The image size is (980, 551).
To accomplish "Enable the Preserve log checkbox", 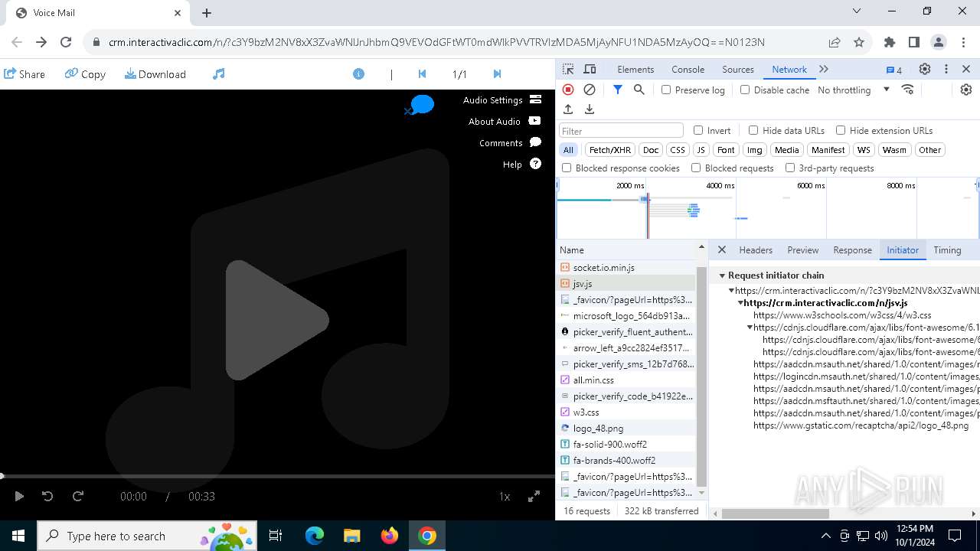I will 666,90.
